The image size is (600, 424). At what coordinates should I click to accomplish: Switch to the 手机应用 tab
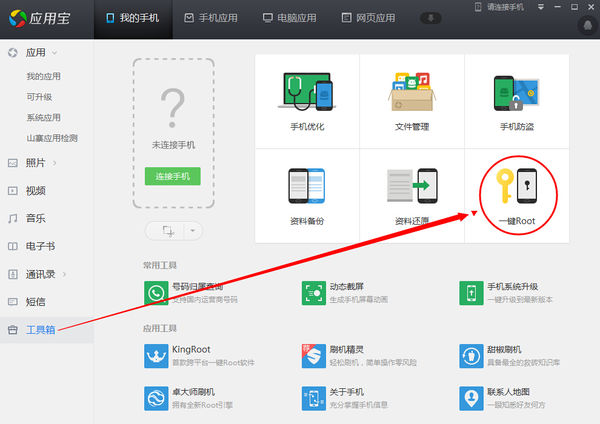[211, 18]
